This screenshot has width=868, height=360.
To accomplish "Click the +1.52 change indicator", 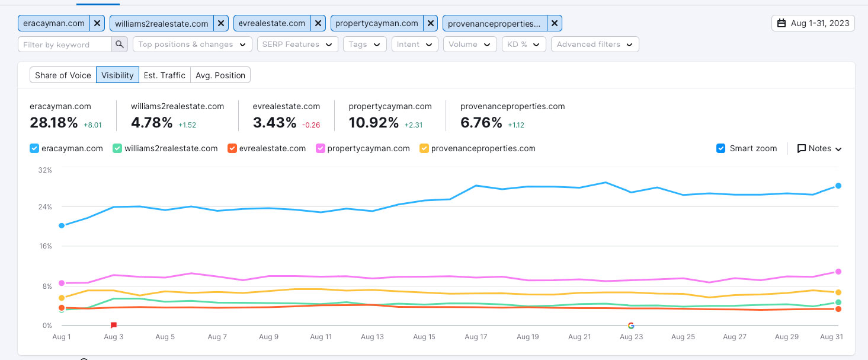I will (188, 125).
